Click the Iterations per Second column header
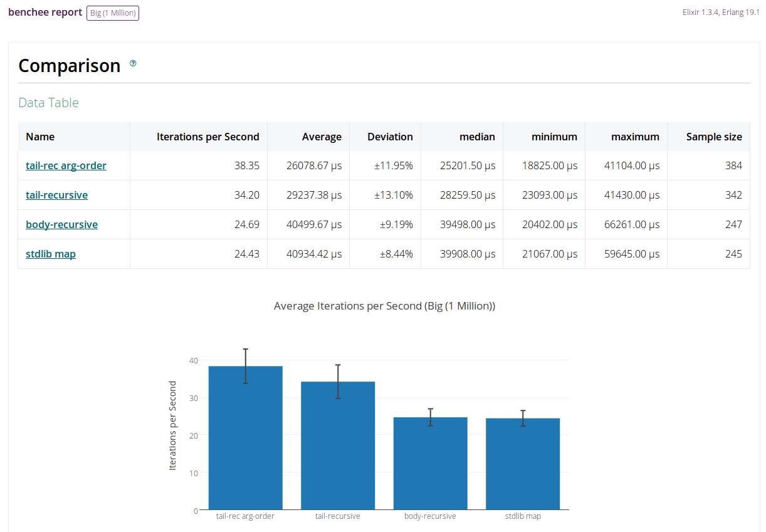Image resolution: width=766 pixels, height=532 pixels. pos(207,137)
